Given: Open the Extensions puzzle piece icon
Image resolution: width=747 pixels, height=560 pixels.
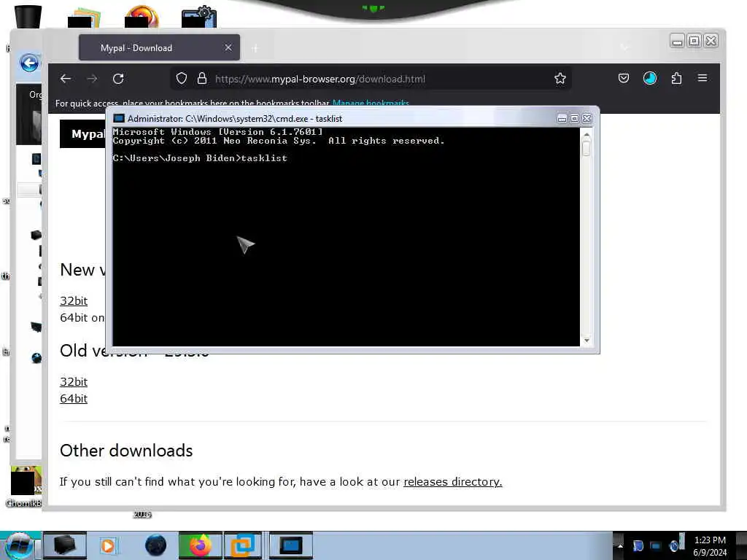Looking at the screenshot, I should coord(676,78).
